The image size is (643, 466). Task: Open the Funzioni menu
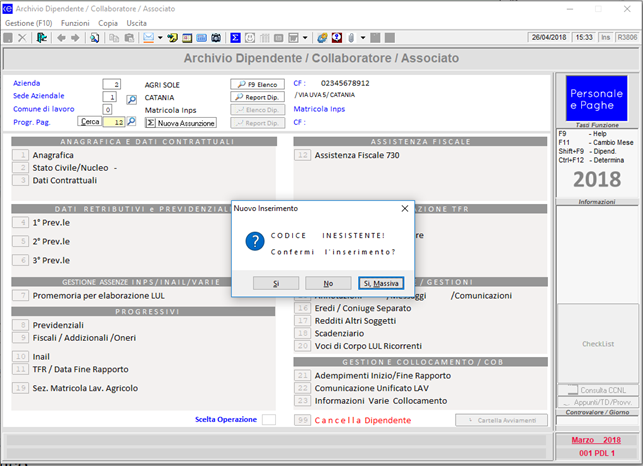[x=75, y=23]
